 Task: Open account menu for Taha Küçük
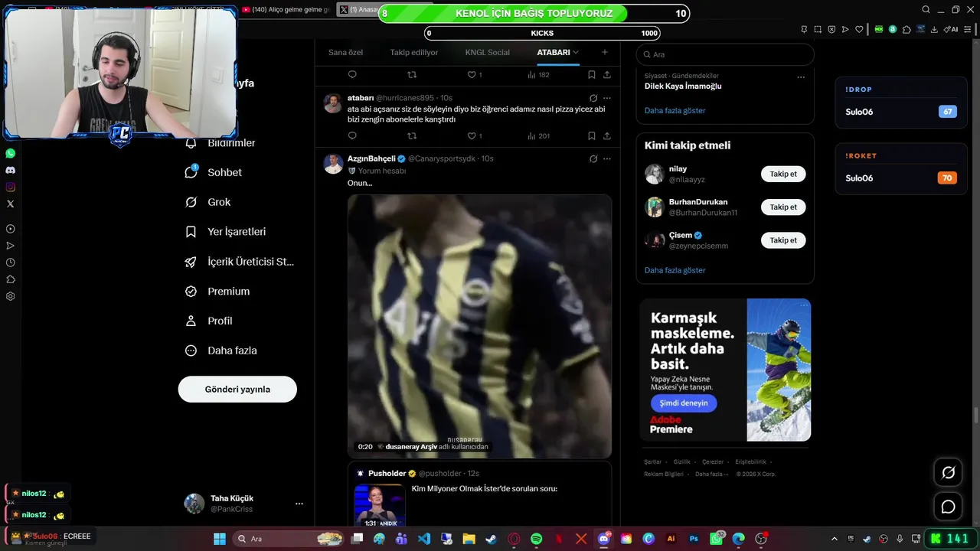299,504
